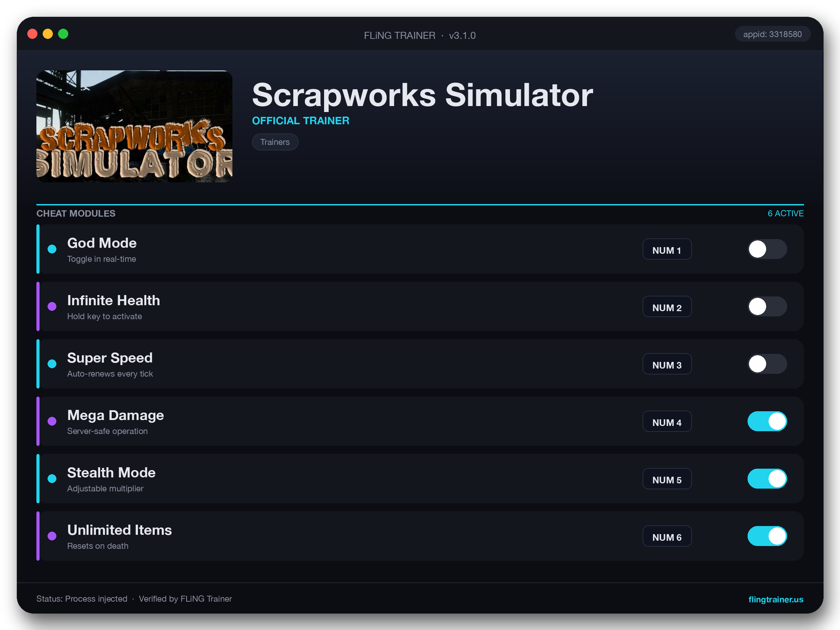The image size is (840, 630).
Task: Click the 'Resets on death' description
Action: (98, 546)
